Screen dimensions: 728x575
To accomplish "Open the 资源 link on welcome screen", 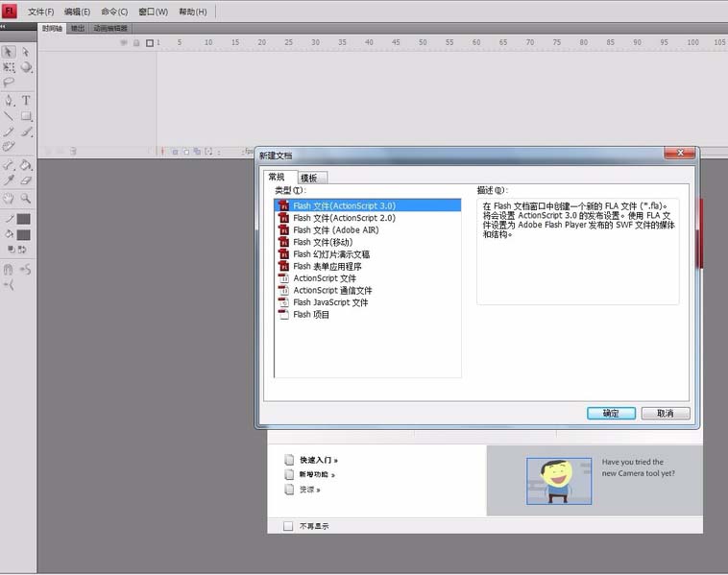I will tap(309, 490).
